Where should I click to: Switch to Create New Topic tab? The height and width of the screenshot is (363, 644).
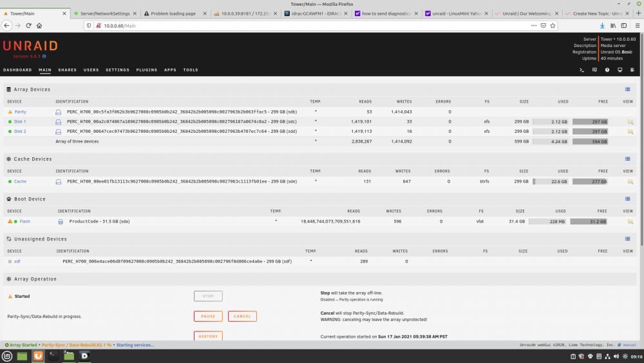pos(597,14)
